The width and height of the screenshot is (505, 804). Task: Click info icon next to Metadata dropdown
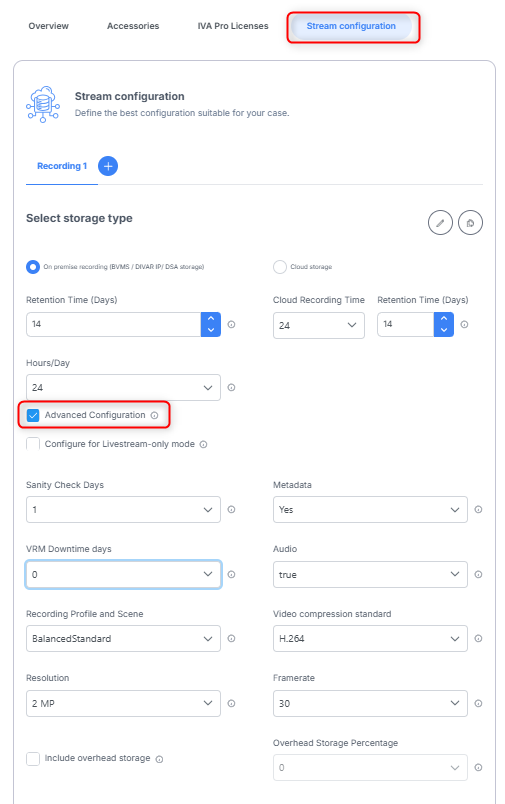(x=478, y=510)
